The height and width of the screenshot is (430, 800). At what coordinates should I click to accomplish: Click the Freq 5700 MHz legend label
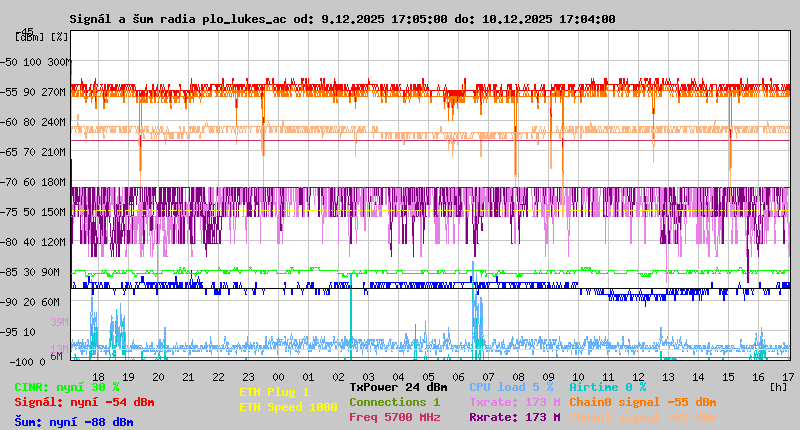click(395, 417)
